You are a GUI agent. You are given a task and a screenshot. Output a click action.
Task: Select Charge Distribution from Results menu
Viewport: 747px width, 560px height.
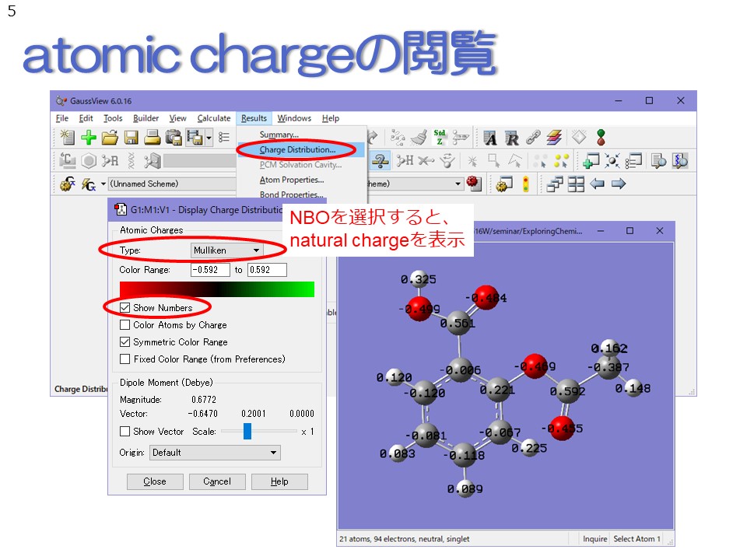click(x=298, y=149)
